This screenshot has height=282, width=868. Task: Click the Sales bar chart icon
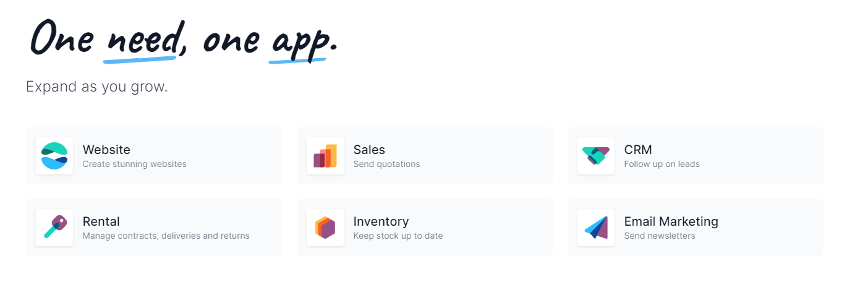point(325,156)
